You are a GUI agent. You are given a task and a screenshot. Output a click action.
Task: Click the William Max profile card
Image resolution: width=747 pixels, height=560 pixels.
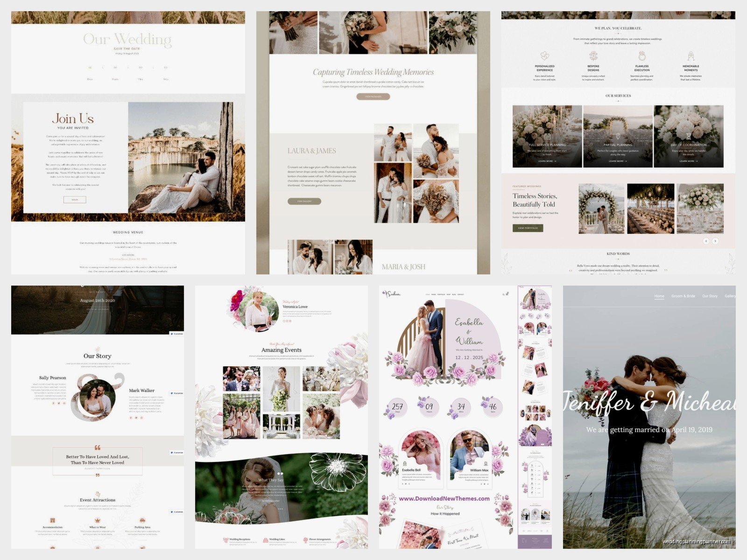(x=471, y=457)
